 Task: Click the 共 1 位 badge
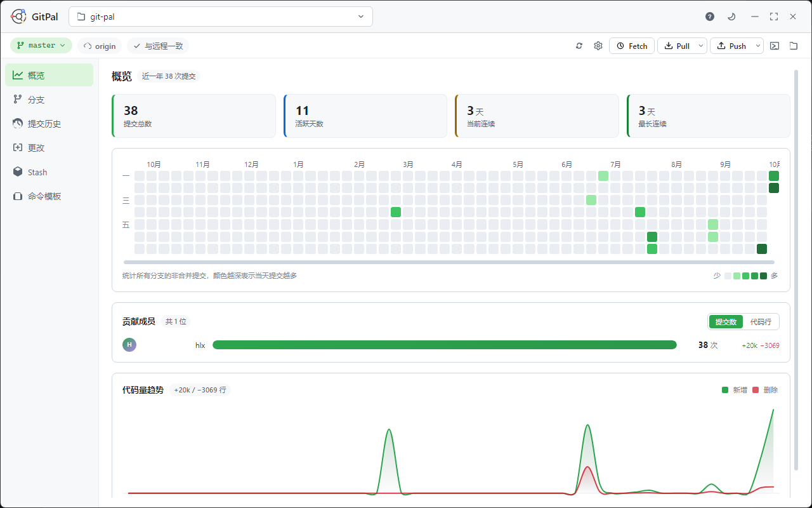click(x=176, y=321)
